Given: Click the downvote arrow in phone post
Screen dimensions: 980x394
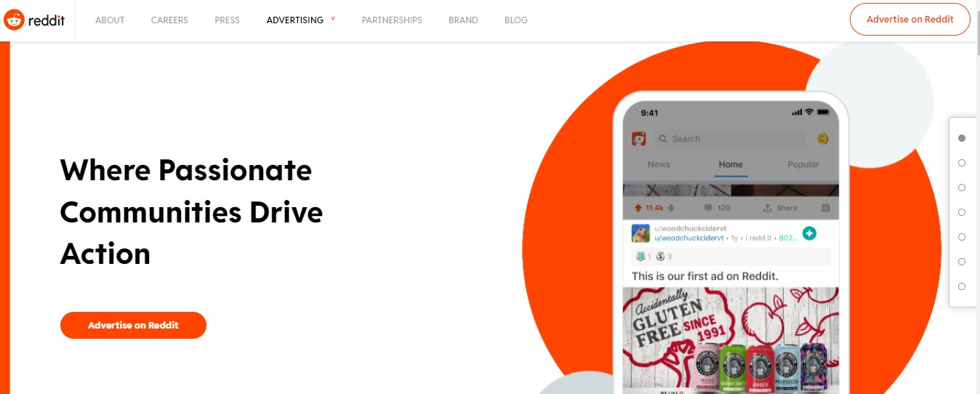Looking at the screenshot, I should pyautogui.click(x=671, y=208).
